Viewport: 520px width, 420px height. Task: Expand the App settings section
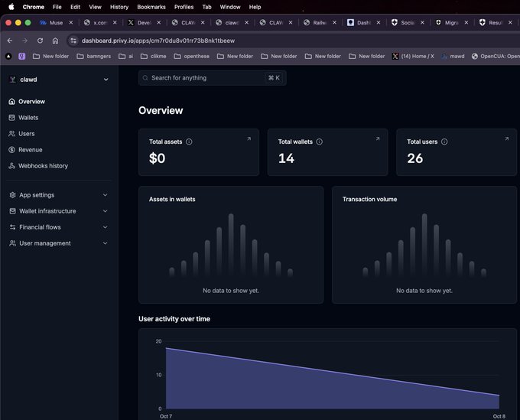(59, 195)
